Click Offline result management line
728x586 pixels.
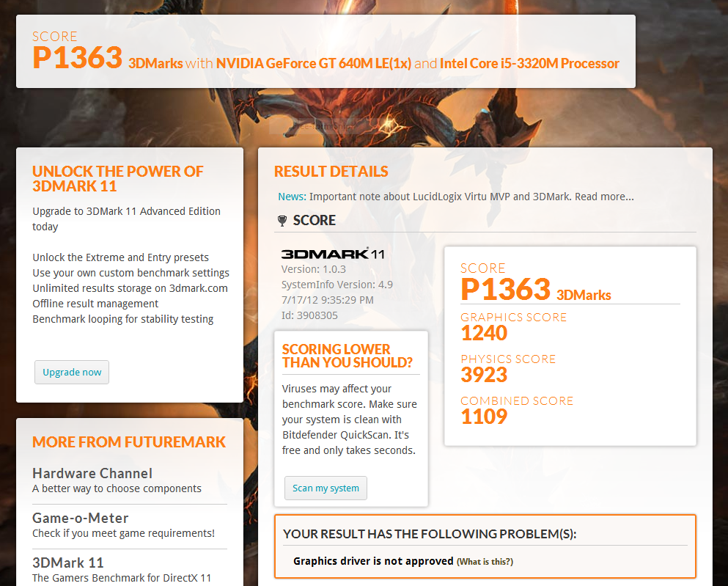[95, 303]
